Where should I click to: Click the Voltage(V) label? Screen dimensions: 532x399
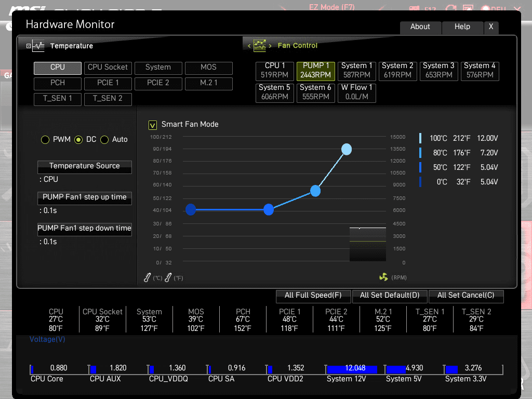tap(47, 339)
